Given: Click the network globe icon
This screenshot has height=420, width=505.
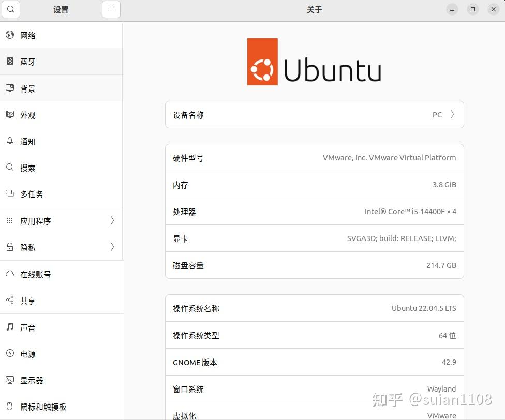Looking at the screenshot, I should coord(10,35).
